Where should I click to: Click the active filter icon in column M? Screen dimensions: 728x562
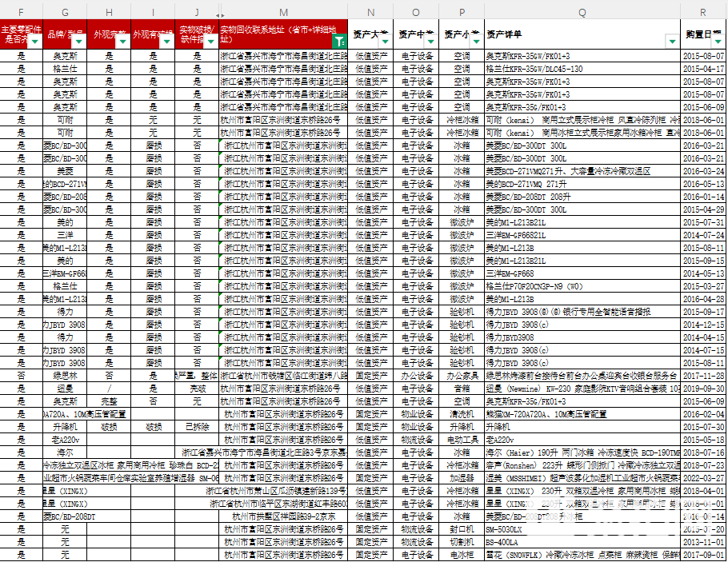[x=338, y=42]
